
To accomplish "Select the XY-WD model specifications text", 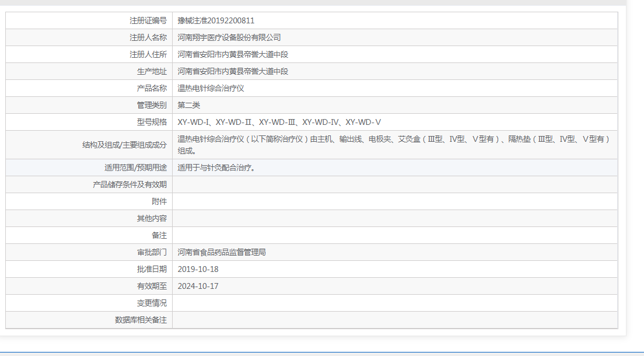I will pyautogui.click(x=279, y=122).
